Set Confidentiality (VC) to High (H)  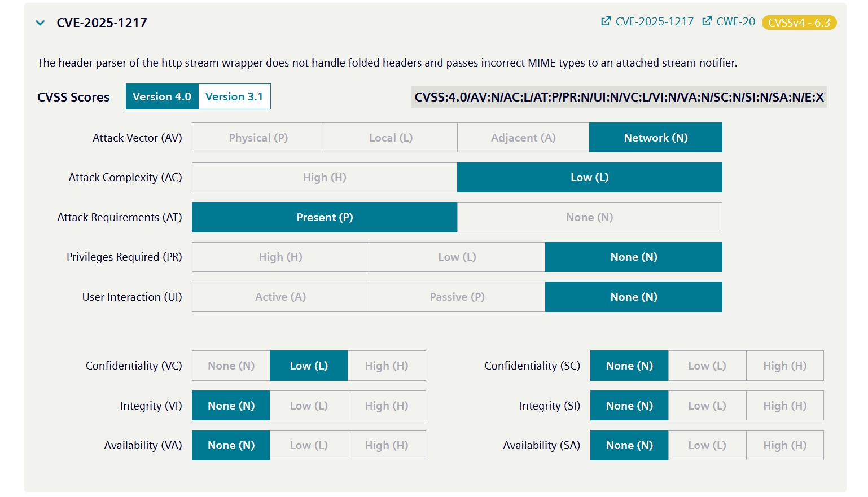click(386, 366)
